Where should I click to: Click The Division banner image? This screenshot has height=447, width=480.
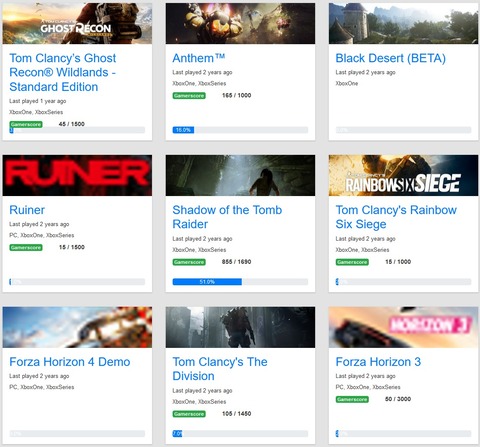point(240,327)
